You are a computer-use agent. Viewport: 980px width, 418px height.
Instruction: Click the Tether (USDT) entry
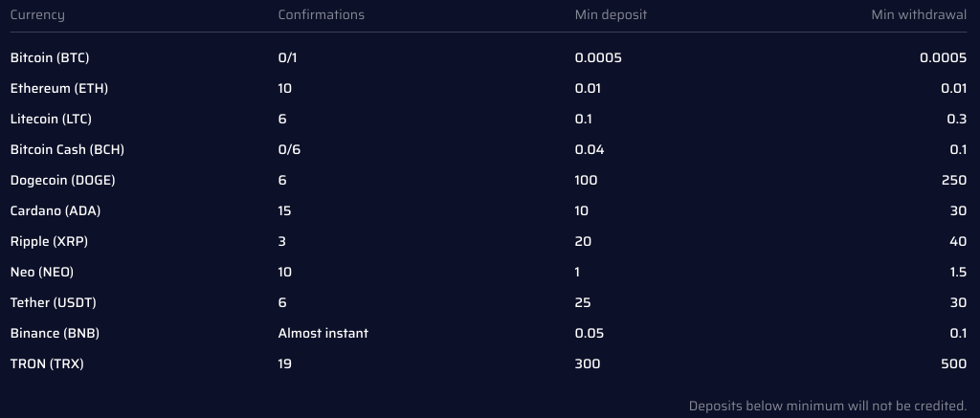point(54,303)
